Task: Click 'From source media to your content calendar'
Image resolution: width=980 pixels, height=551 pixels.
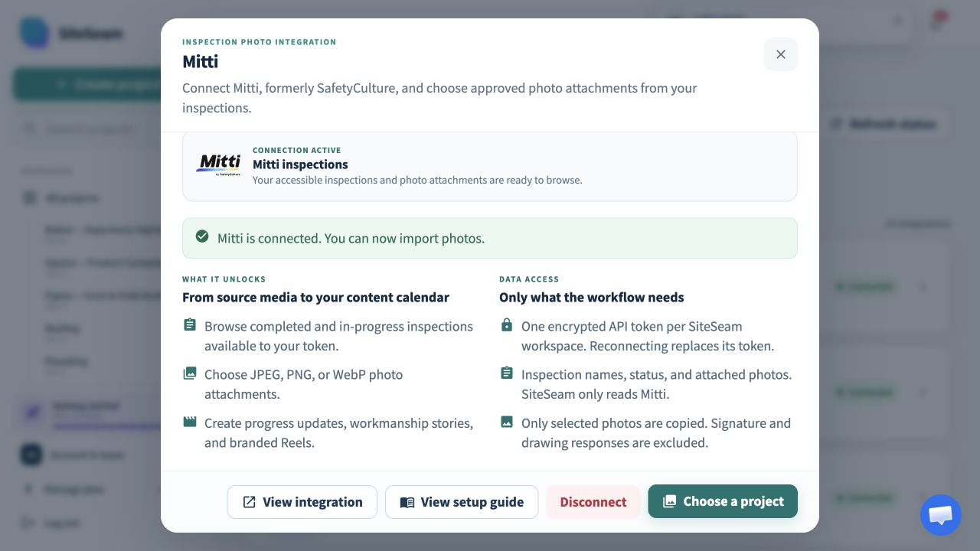Action: point(315,297)
